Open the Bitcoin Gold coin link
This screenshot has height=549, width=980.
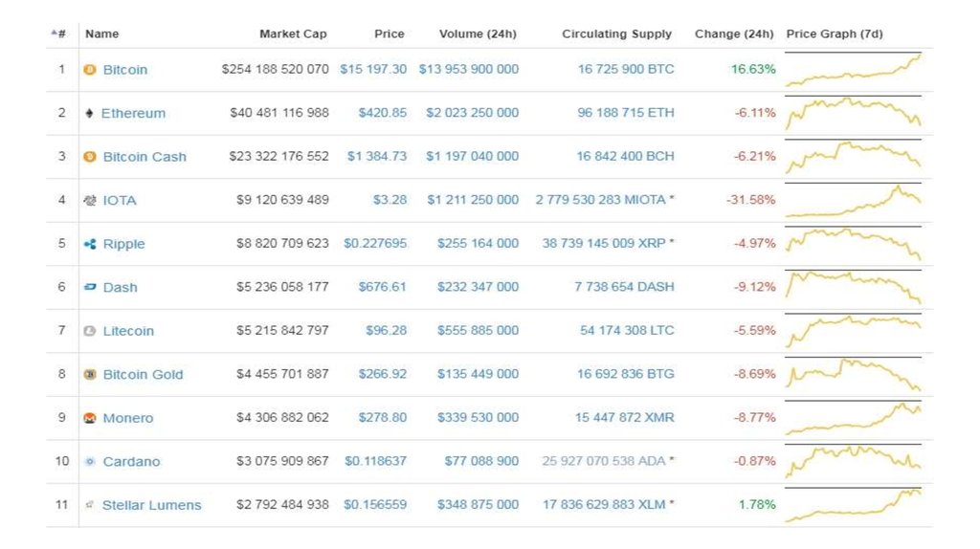pyautogui.click(x=143, y=375)
